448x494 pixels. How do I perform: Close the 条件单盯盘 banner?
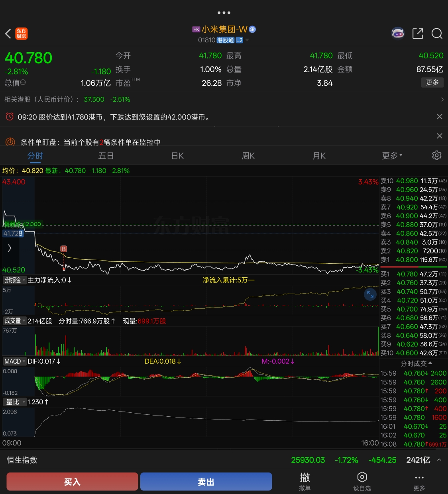(440, 136)
